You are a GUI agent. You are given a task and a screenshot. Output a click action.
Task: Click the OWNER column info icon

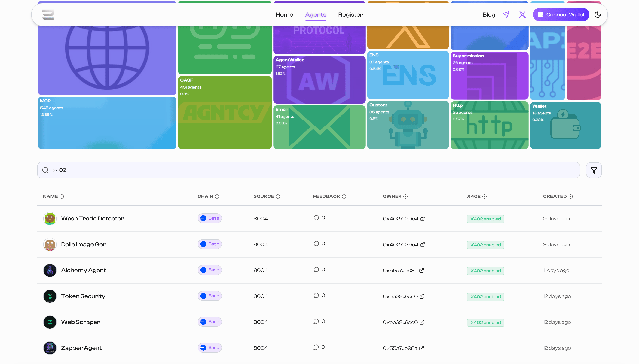(406, 196)
